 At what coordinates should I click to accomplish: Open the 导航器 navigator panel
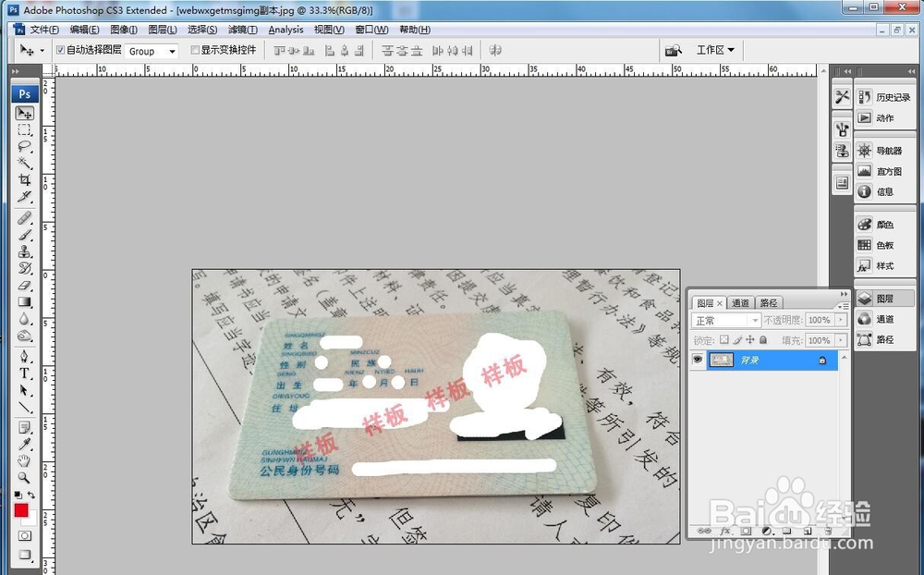point(885,151)
